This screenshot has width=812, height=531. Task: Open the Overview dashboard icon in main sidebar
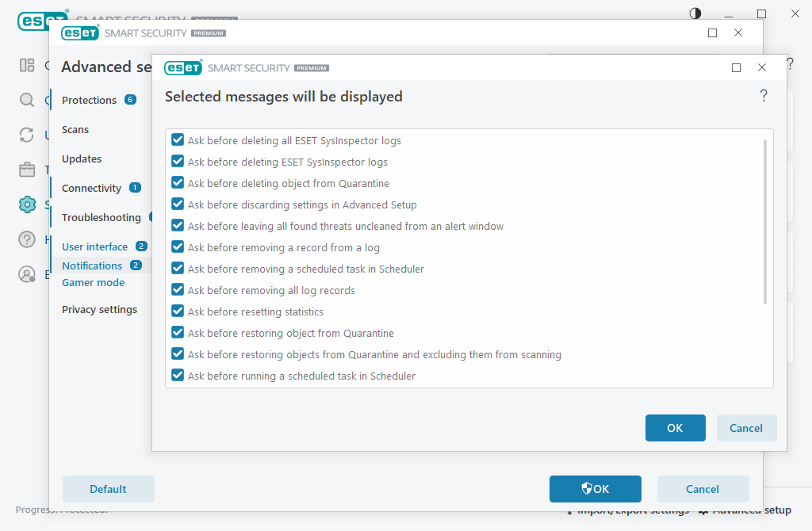(27, 65)
